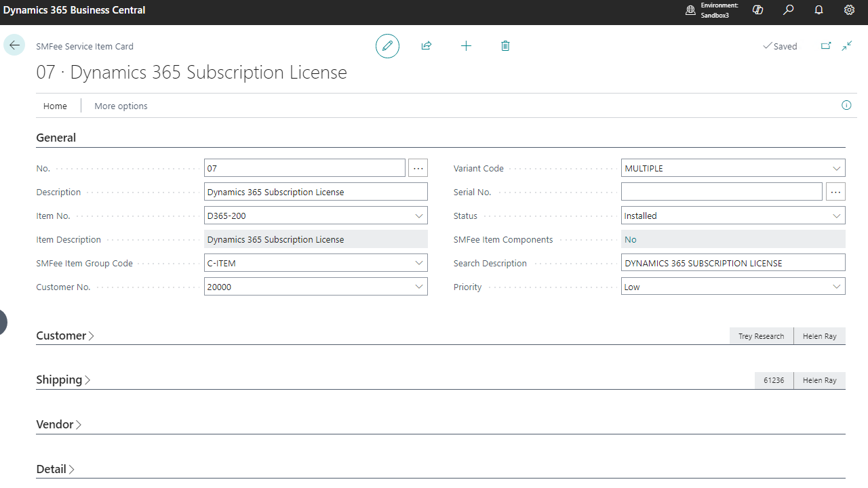Click the back arrow button
This screenshot has width=868, height=488.
coord(14,45)
